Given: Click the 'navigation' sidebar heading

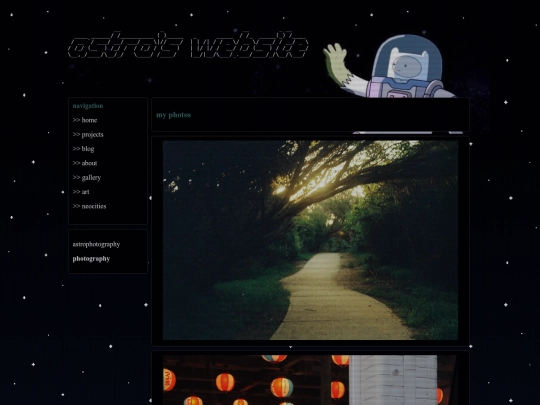Looking at the screenshot, I should point(88,106).
